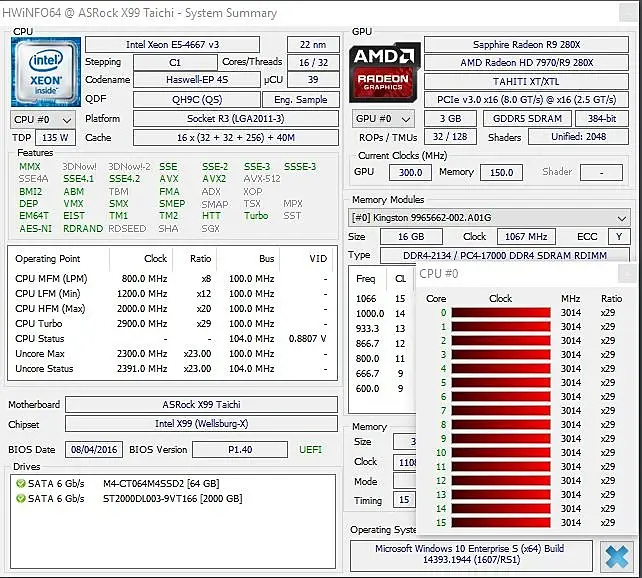Image resolution: width=642 pixels, height=578 pixels.
Task: Click the QH9C (QS) QDF field
Action: tap(197, 99)
